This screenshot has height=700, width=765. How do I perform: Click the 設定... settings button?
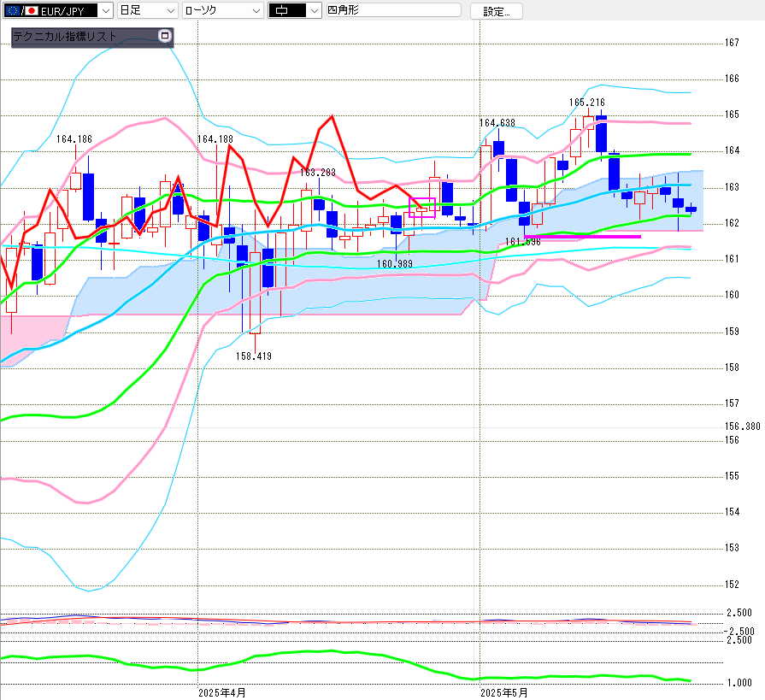pos(496,11)
